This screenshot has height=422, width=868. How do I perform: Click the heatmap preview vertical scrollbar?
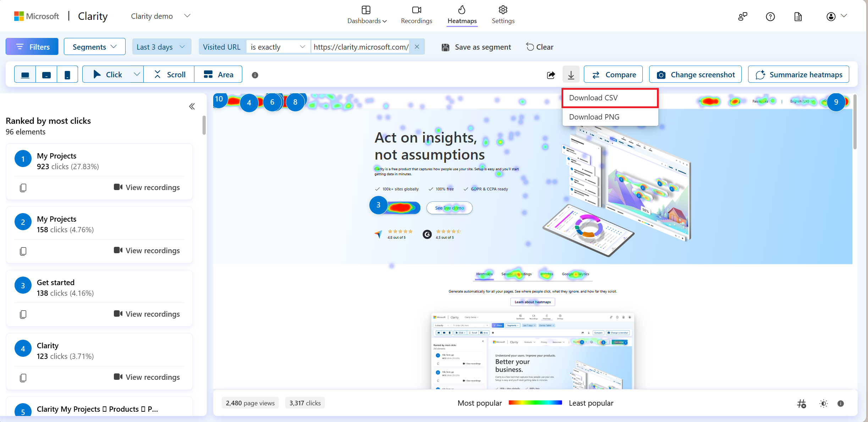[855, 122]
